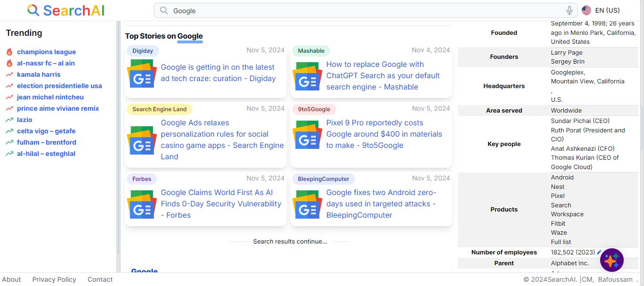Go to the Privacy Policy page

pyautogui.click(x=54, y=279)
